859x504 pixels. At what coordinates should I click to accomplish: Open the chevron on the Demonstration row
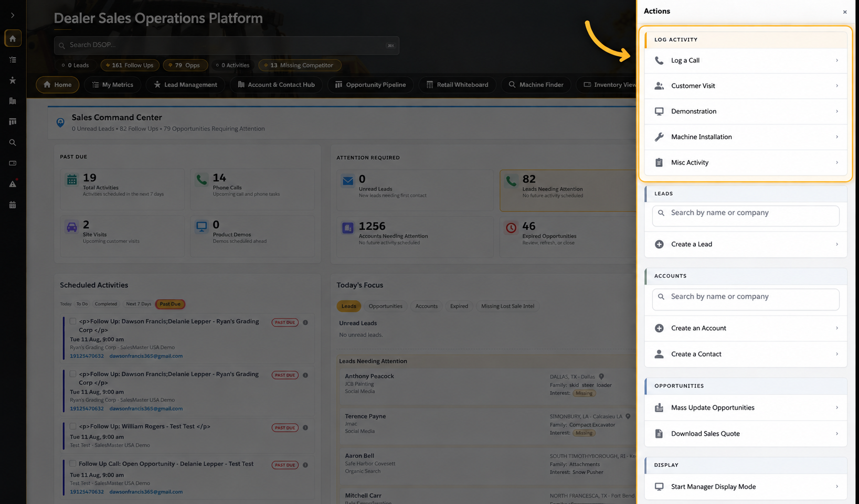(837, 111)
